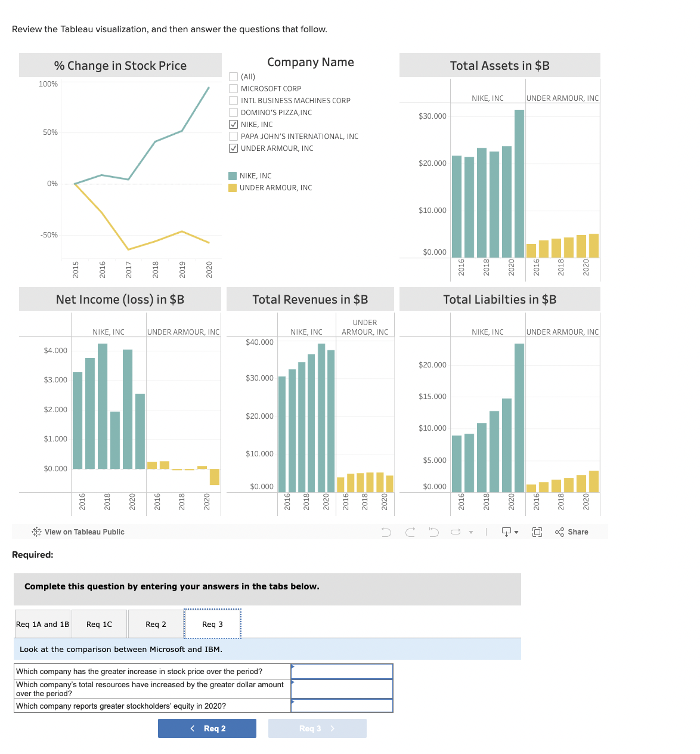
Task: Click the Replay animation icon
Action: coord(455,531)
